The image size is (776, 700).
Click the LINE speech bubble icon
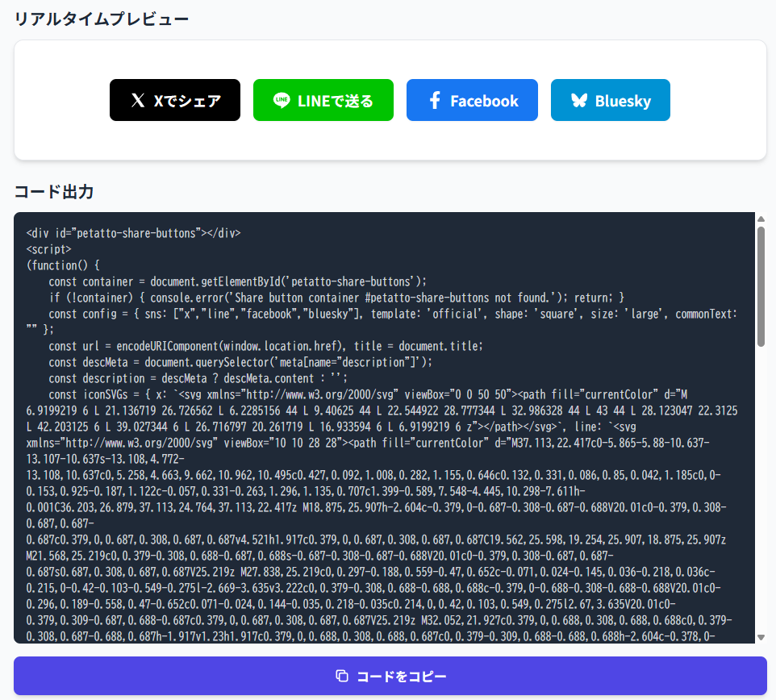pyautogui.click(x=282, y=101)
